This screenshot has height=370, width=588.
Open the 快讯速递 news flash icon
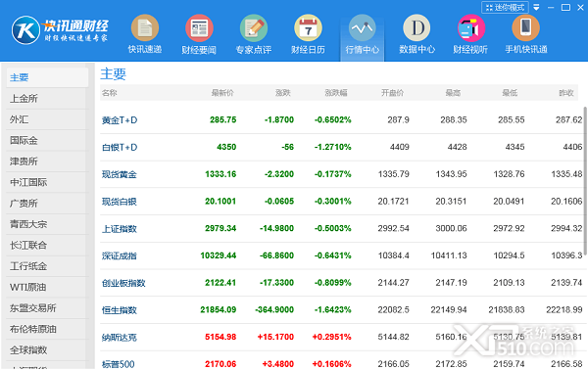click(x=145, y=28)
